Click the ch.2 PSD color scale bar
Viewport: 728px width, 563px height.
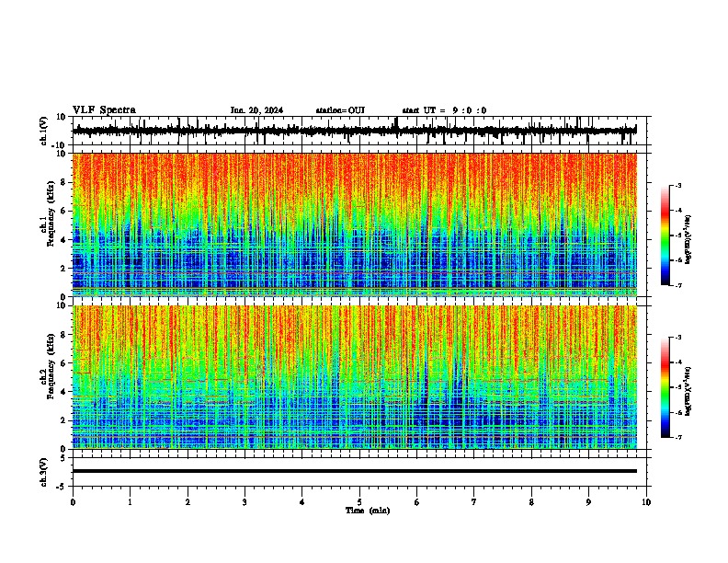(665, 387)
